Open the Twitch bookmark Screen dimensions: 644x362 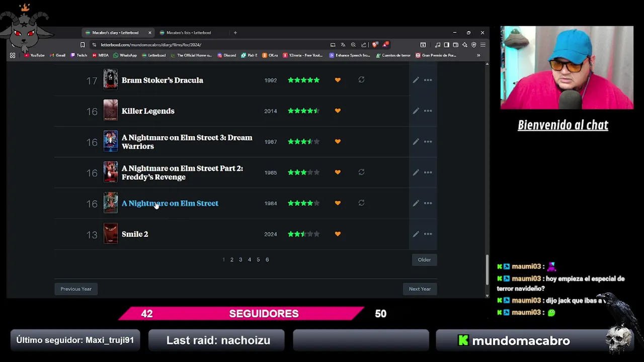coord(78,55)
